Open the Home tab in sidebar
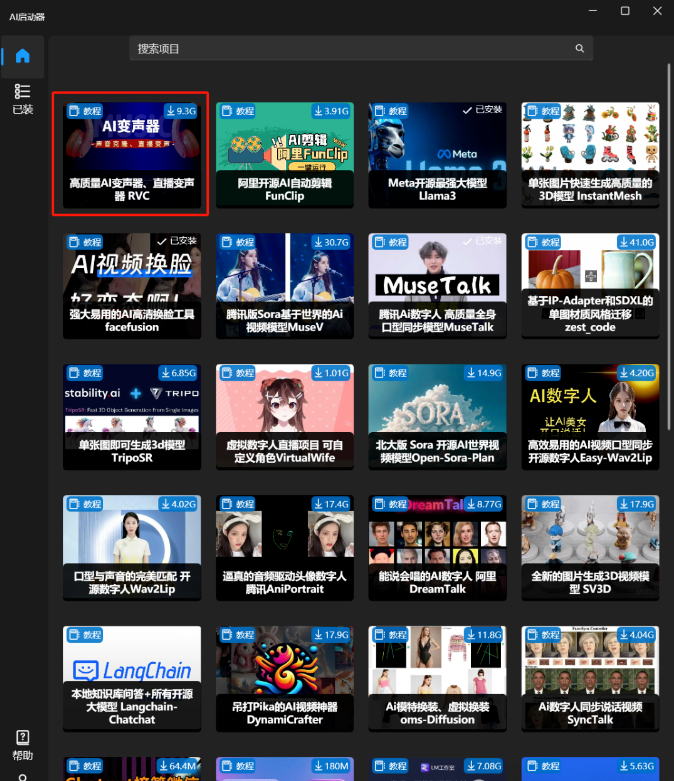This screenshot has height=781, width=674. (22, 56)
